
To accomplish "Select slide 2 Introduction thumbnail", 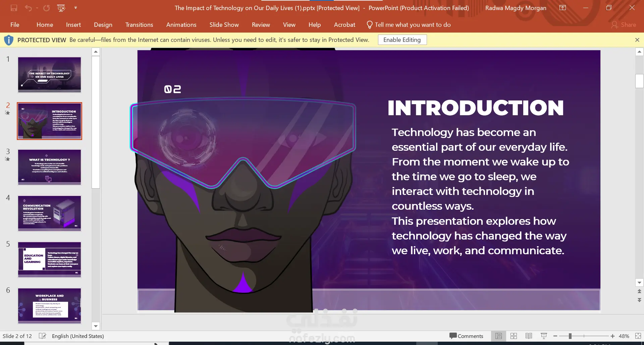I will (49, 121).
